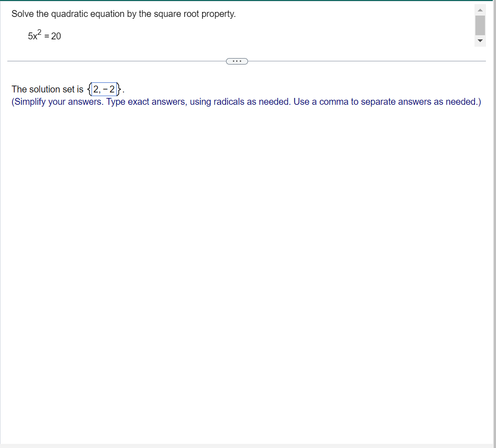Click the scrollbar thumb on the right edge

tap(480, 25)
